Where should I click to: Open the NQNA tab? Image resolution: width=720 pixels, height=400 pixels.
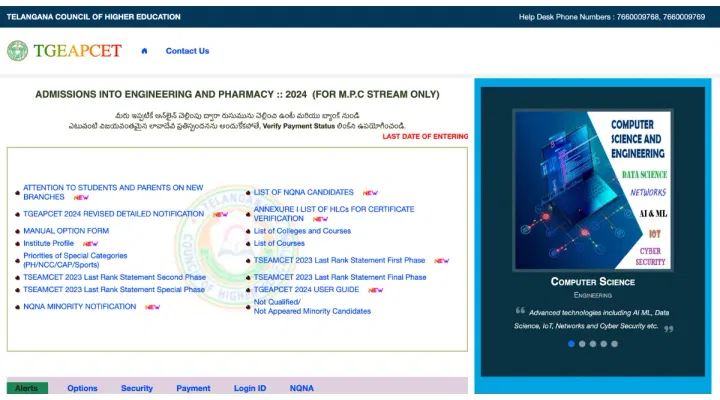[x=301, y=388]
